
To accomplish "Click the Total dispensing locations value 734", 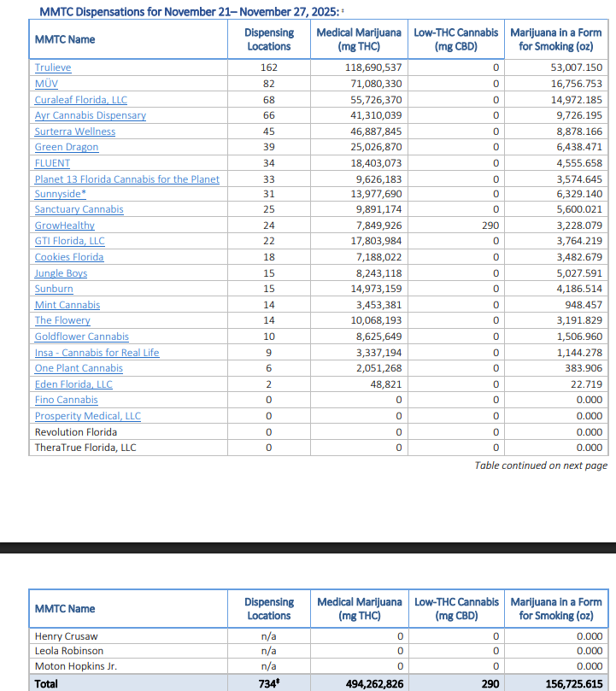I will click(267, 683).
